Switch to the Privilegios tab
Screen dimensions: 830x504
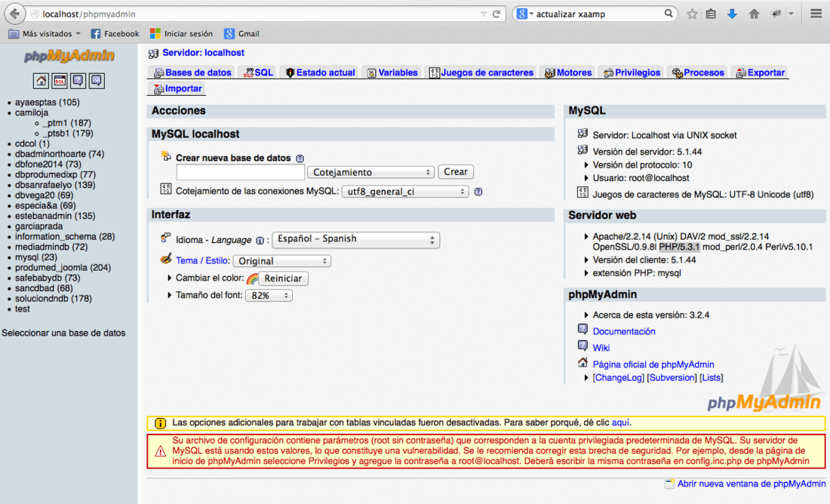[632, 72]
